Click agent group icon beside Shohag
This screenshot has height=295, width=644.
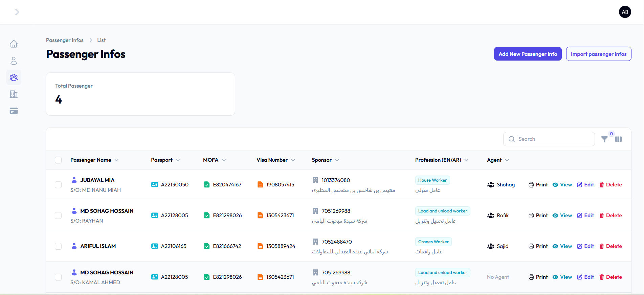(491, 185)
